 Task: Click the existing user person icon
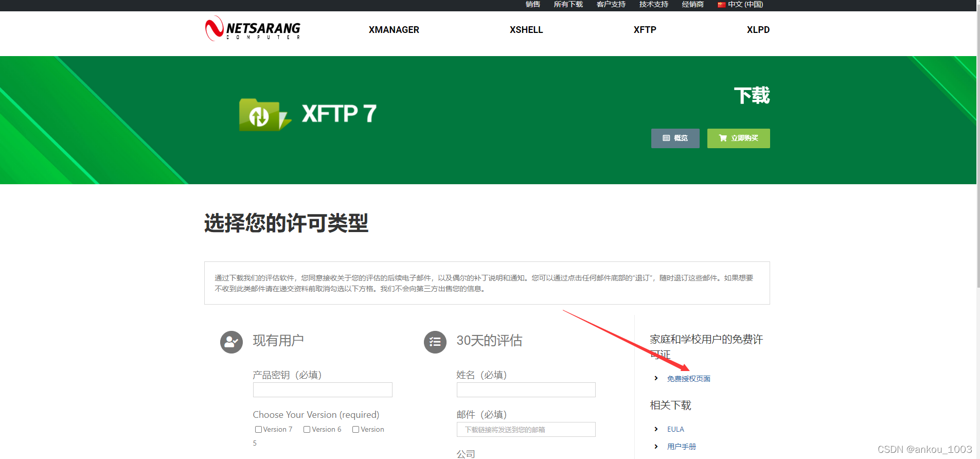click(231, 342)
